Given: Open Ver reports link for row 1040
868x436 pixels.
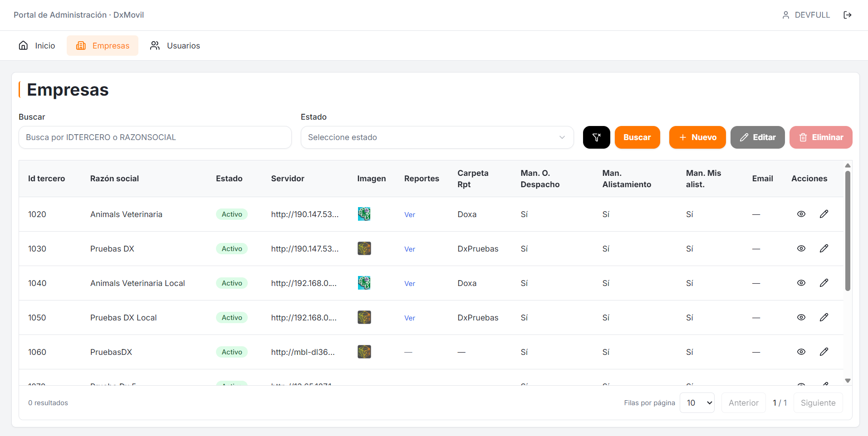Looking at the screenshot, I should pyautogui.click(x=410, y=284).
